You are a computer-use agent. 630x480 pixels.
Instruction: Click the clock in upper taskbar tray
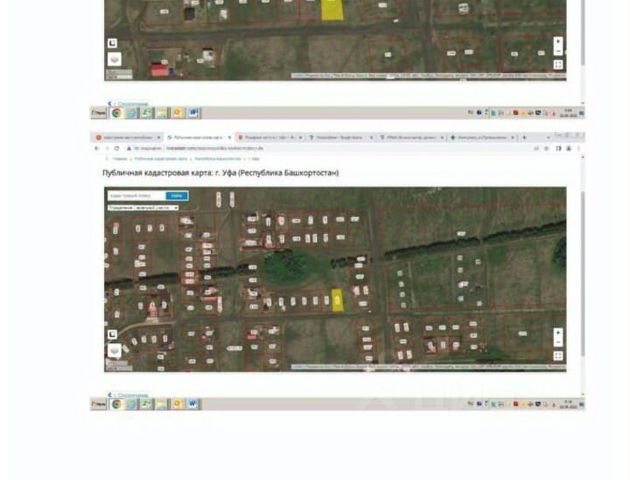(x=569, y=113)
